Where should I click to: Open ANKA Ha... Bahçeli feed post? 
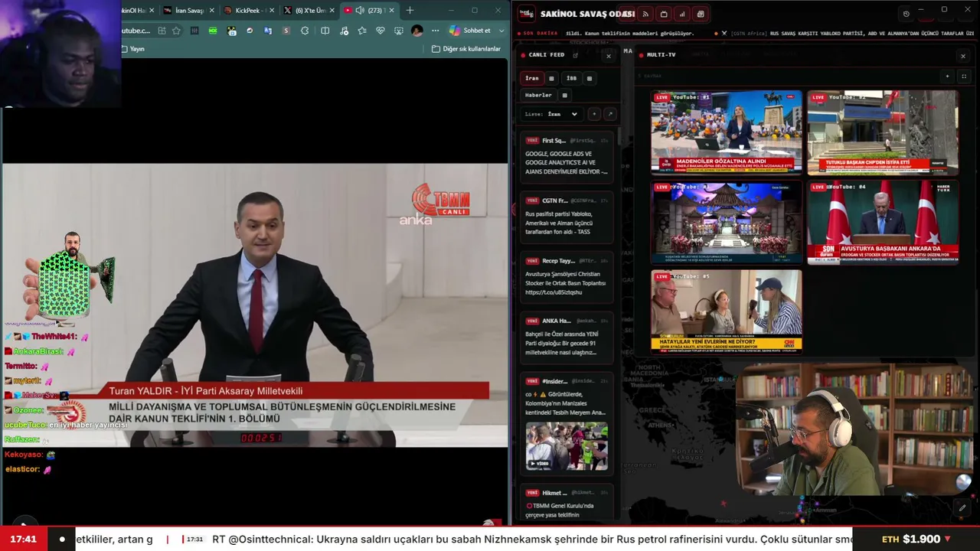[x=567, y=337]
